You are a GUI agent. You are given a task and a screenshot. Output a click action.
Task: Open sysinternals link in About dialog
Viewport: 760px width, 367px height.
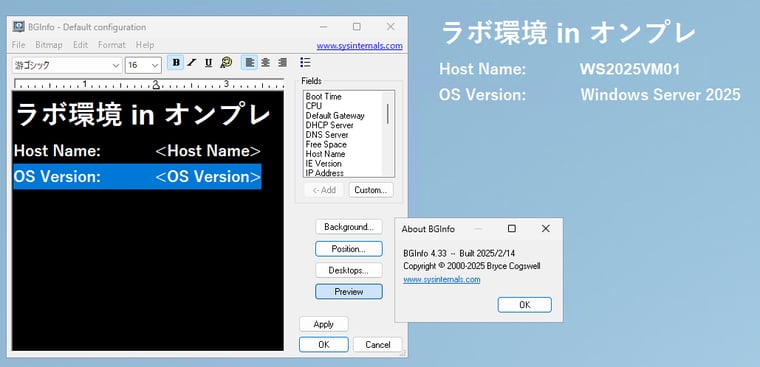(442, 280)
